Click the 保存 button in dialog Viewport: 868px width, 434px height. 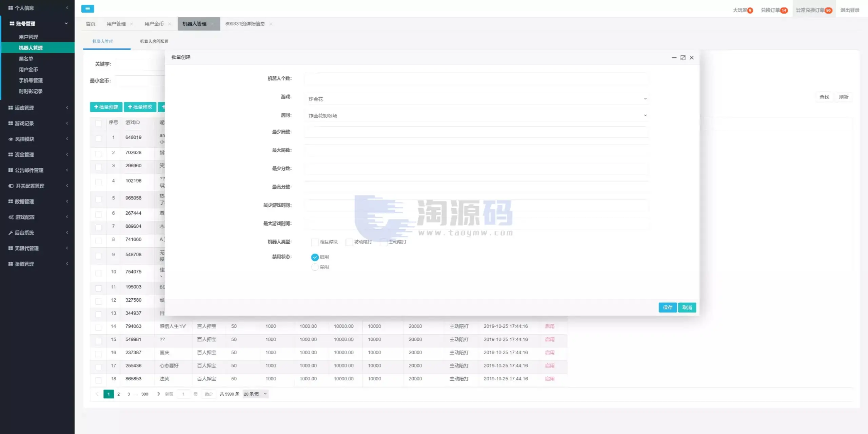(668, 307)
